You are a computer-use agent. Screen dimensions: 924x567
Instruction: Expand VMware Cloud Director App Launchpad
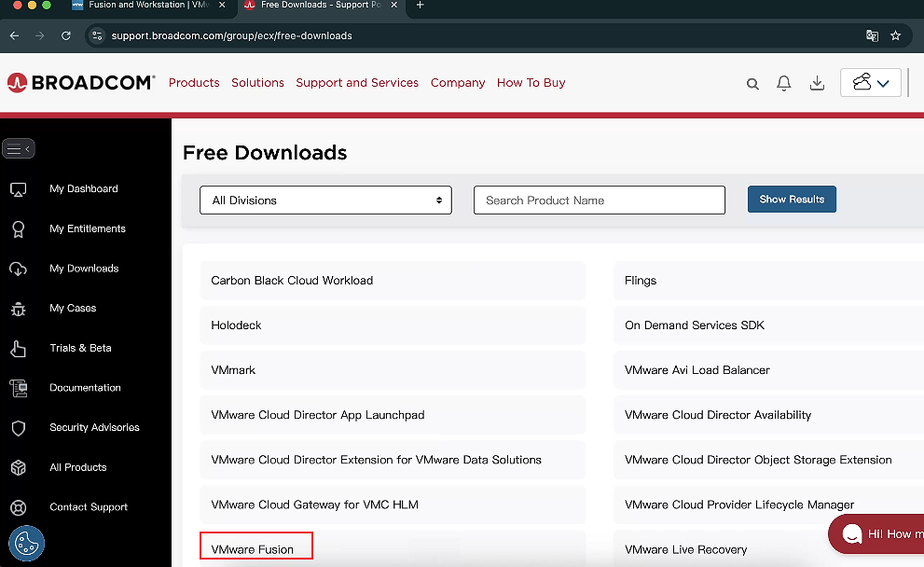pyautogui.click(x=393, y=415)
